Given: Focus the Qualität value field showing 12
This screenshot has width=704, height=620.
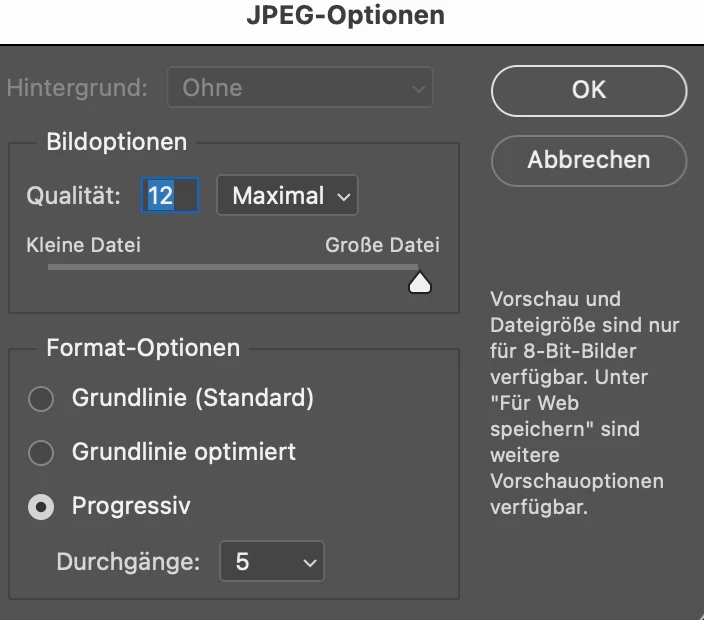Looking at the screenshot, I should [170, 195].
